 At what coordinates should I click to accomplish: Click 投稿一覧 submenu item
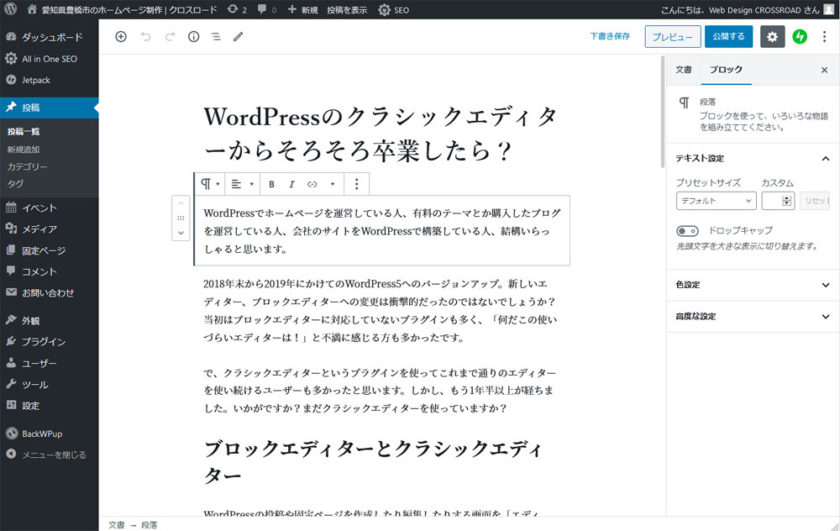click(x=24, y=131)
